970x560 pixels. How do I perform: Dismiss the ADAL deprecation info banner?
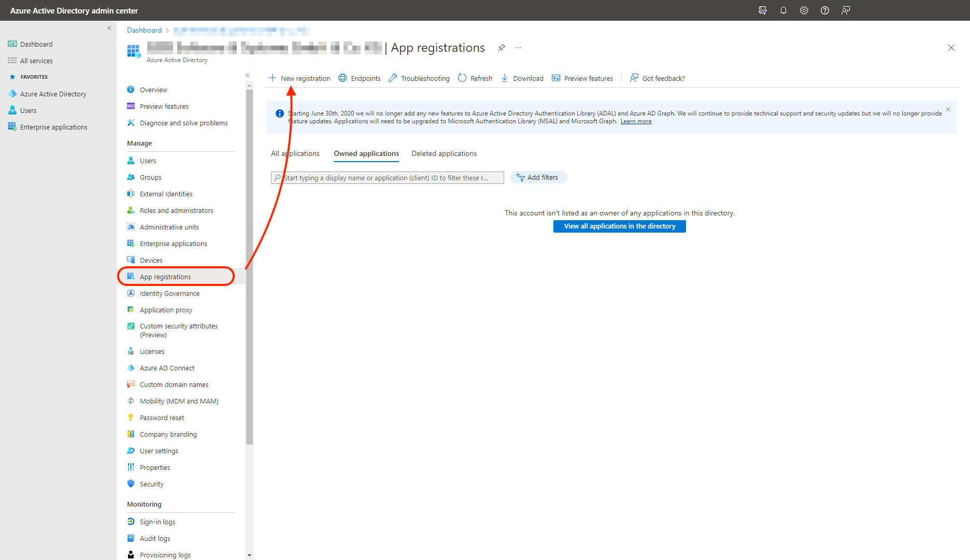pos(948,109)
